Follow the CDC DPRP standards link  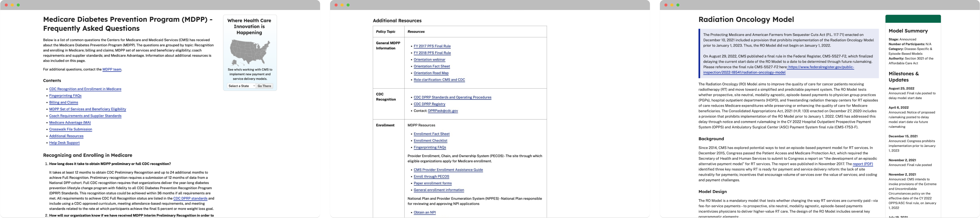point(190,198)
